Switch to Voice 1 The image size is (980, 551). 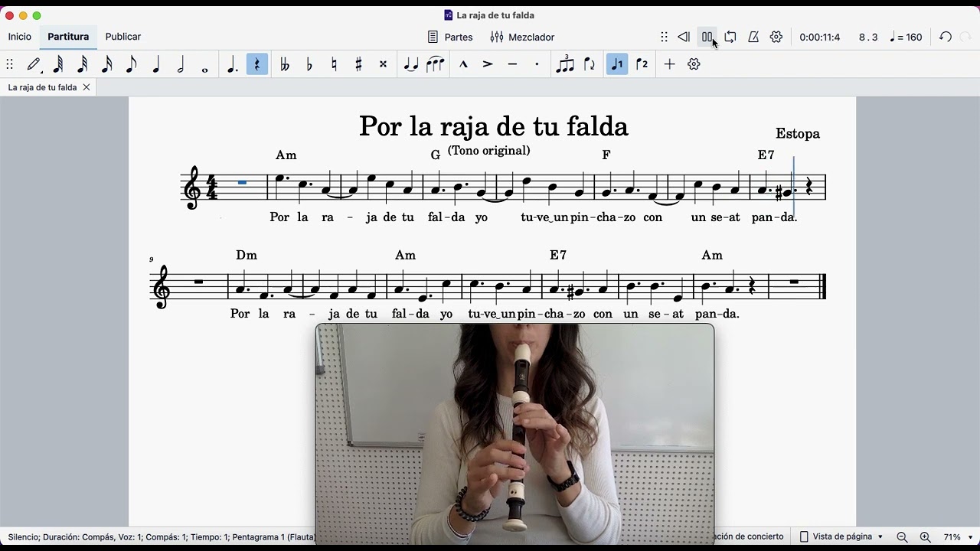click(x=617, y=65)
